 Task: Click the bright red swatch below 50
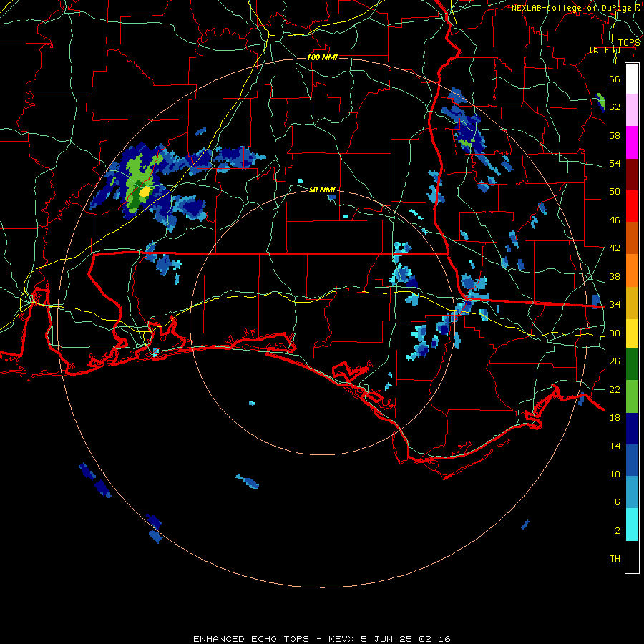coord(632,206)
